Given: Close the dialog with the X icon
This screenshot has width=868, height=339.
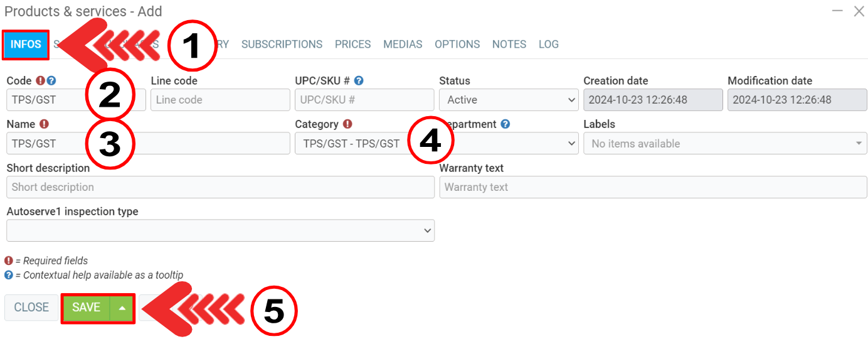Looking at the screenshot, I should (x=859, y=11).
